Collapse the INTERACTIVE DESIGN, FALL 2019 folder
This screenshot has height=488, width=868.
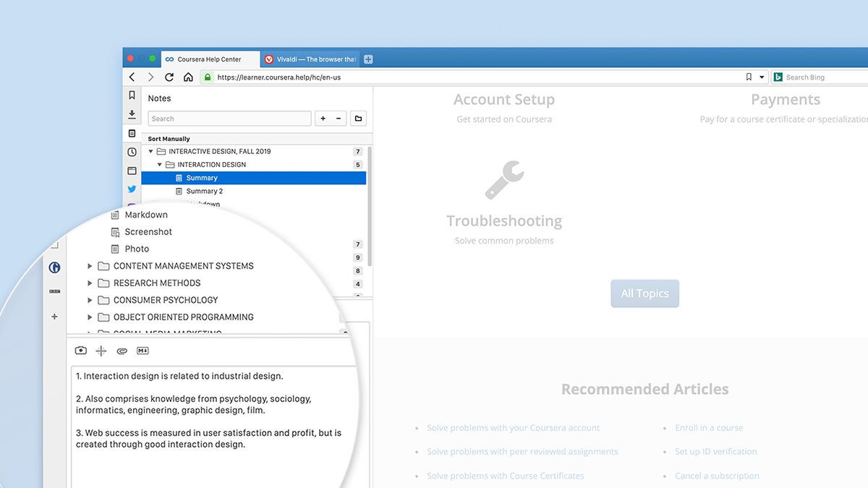[151, 152]
